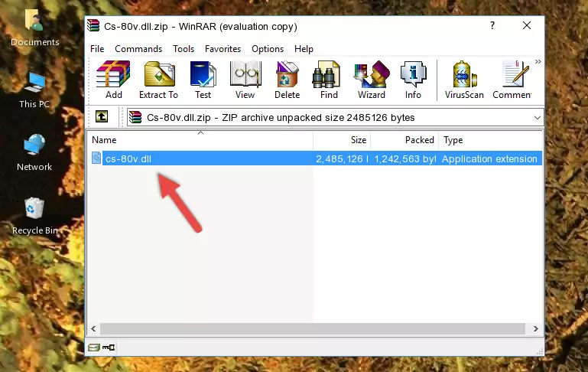
Task: Open the archive path dropdown
Action: (x=538, y=117)
